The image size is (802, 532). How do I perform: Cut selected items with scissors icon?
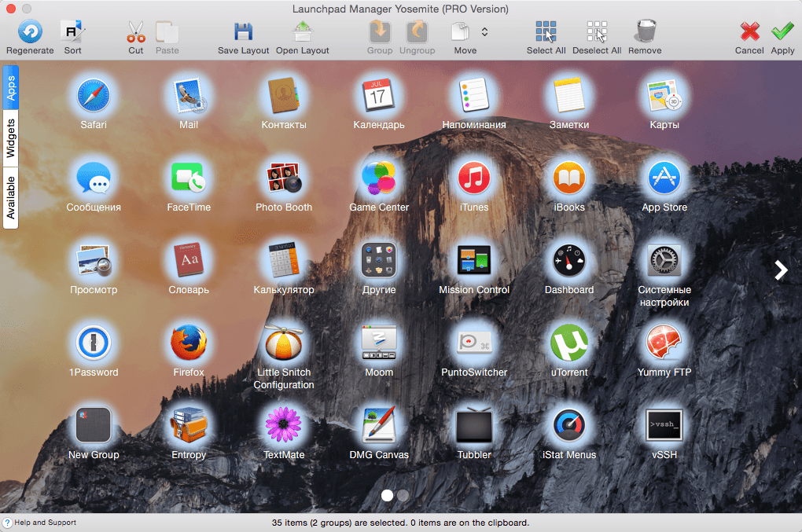pyautogui.click(x=136, y=31)
